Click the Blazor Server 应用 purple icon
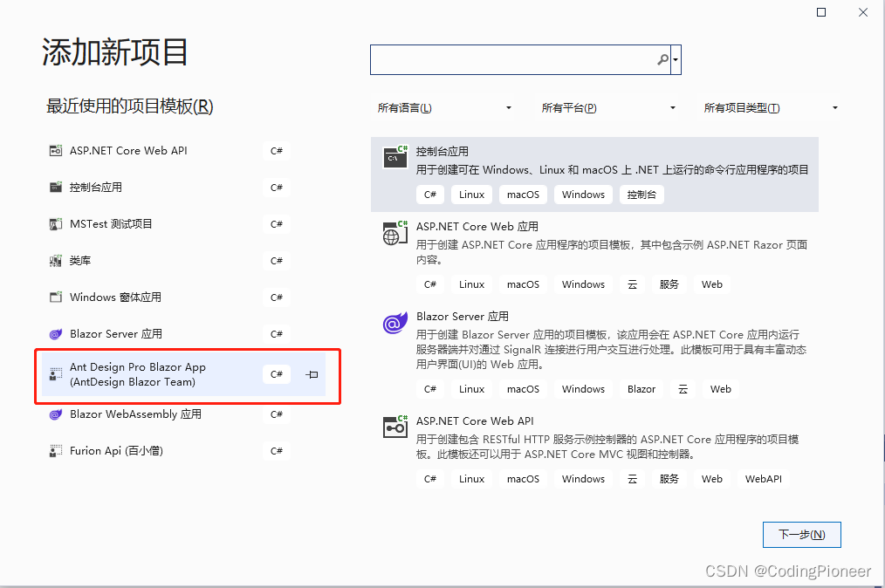The width and height of the screenshot is (885, 588). (54, 333)
